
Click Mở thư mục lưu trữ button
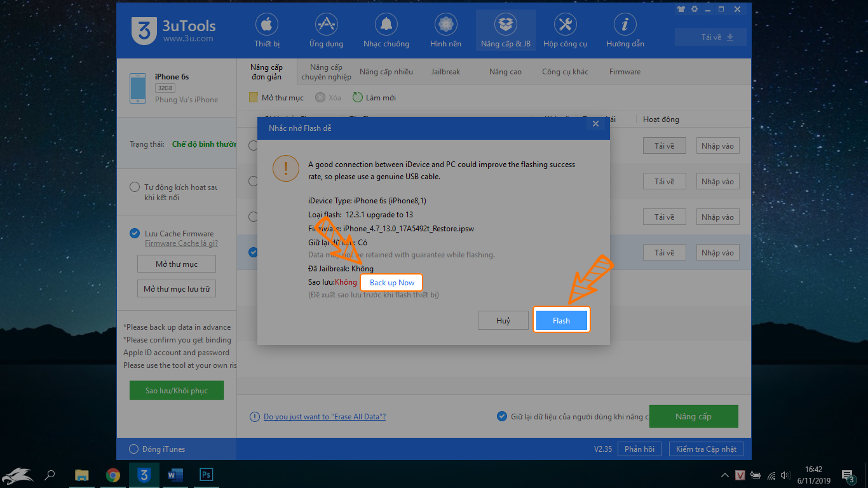point(177,288)
